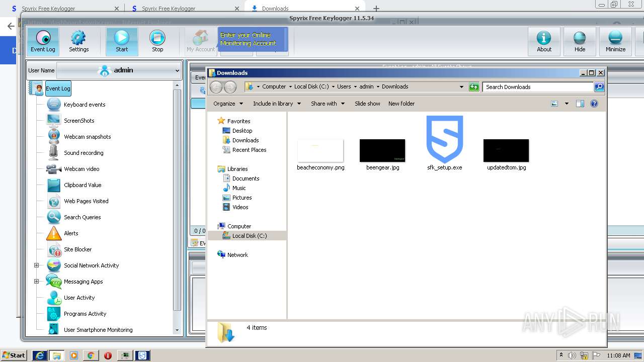Open the About info icon
The image size is (644, 362).
pos(544,41)
